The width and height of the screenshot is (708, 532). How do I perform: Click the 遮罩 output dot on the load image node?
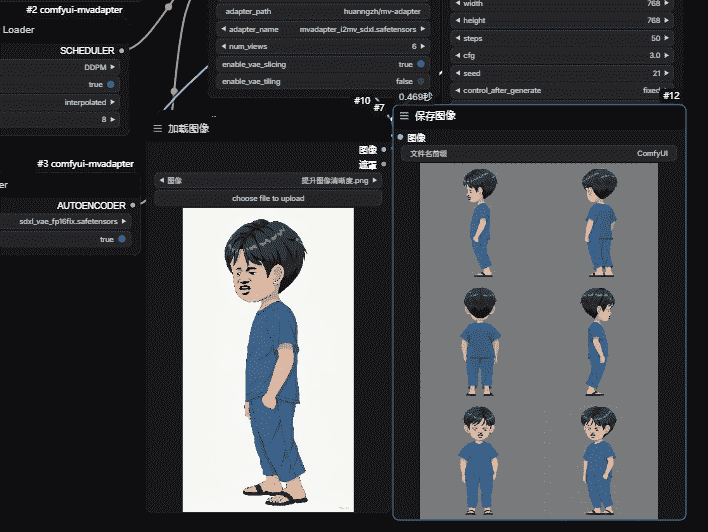click(x=385, y=164)
